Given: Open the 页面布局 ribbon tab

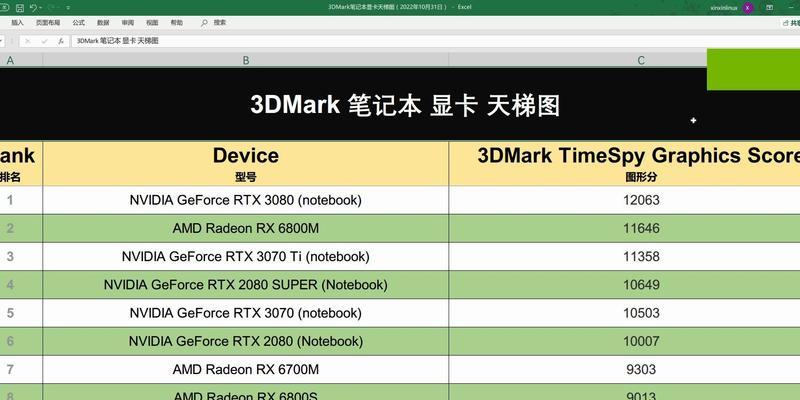Looking at the screenshot, I should click(x=48, y=23).
